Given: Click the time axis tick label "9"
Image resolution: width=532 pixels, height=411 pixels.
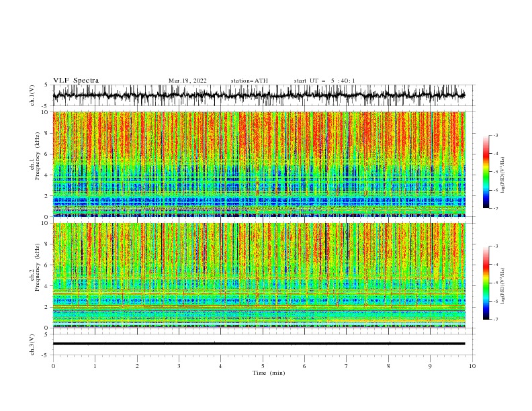Looking at the screenshot, I should coord(430,366).
